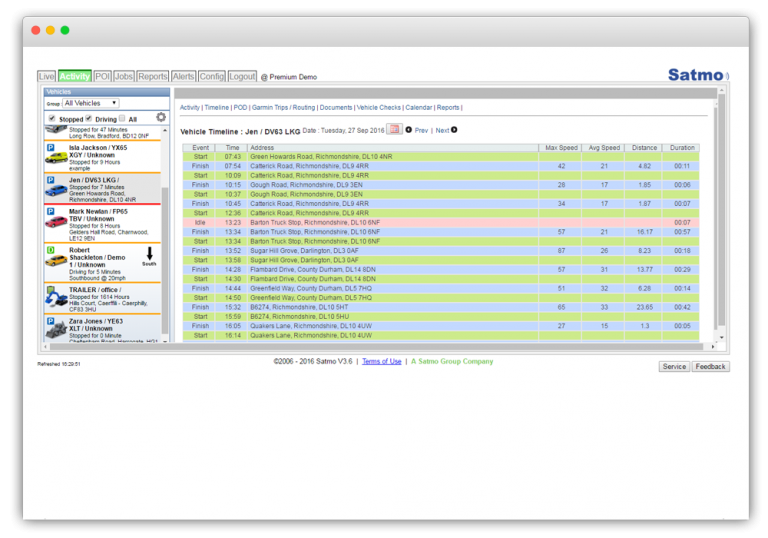Viewport: 768px width, 538px height.
Task: Open the date picker calendar icon
Action: point(394,129)
